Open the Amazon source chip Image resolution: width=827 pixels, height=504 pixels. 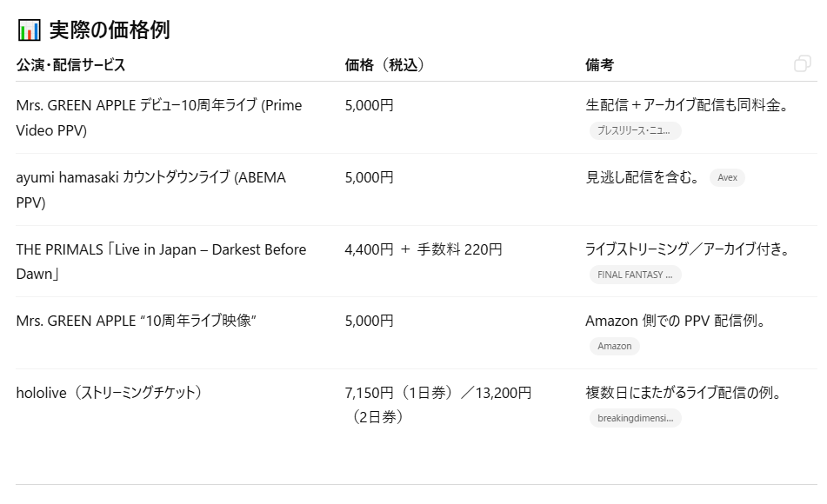614,346
